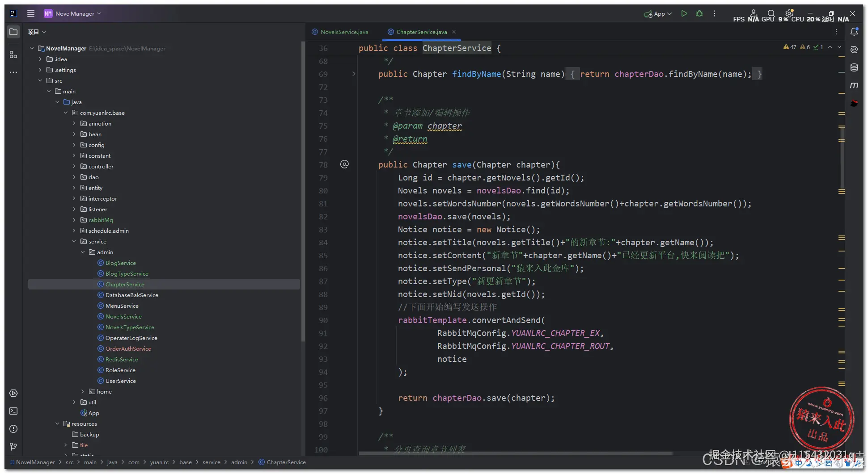Click the editor horizontal scrollbar
868x474 pixels.
point(516,453)
